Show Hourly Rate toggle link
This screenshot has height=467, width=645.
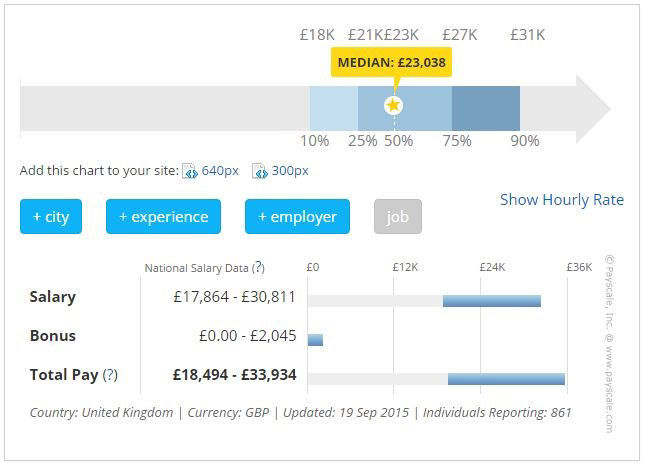click(561, 200)
